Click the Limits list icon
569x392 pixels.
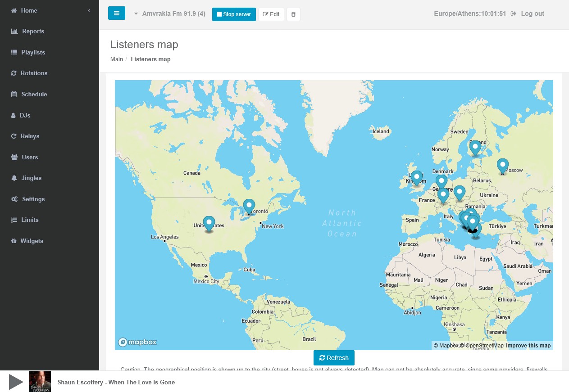click(14, 220)
